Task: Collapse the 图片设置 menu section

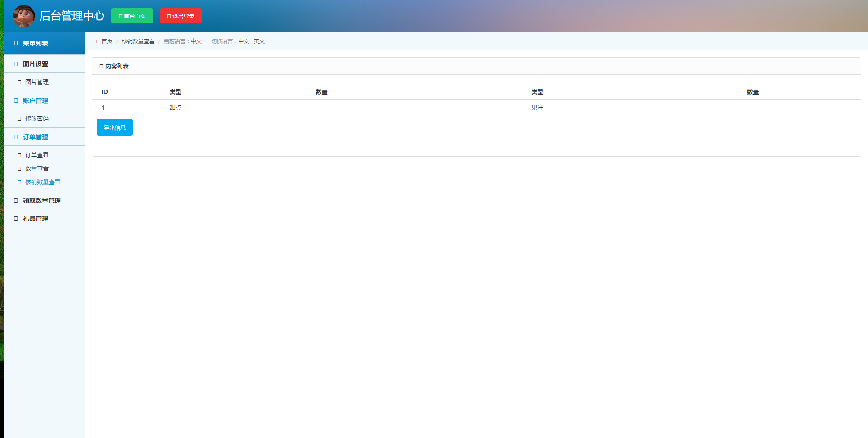Action: coord(44,64)
